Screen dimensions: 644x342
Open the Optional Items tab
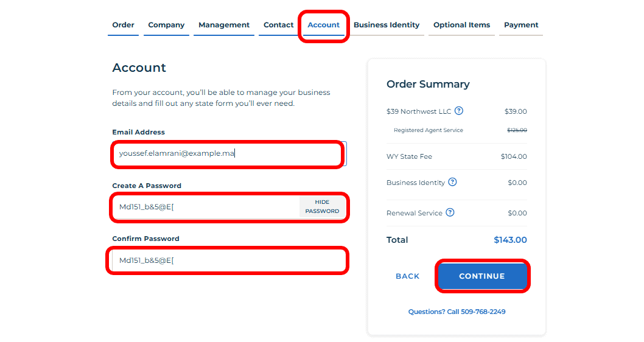pos(461,25)
